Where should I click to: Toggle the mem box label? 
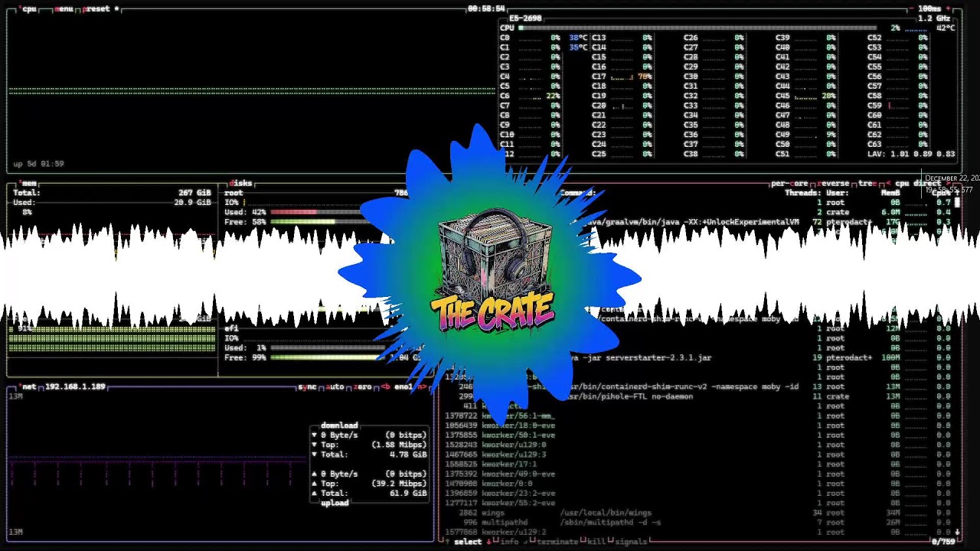click(28, 184)
